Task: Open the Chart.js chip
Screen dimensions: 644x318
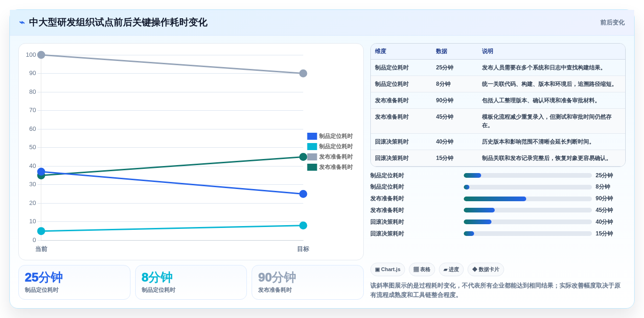Action: (x=388, y=269)
